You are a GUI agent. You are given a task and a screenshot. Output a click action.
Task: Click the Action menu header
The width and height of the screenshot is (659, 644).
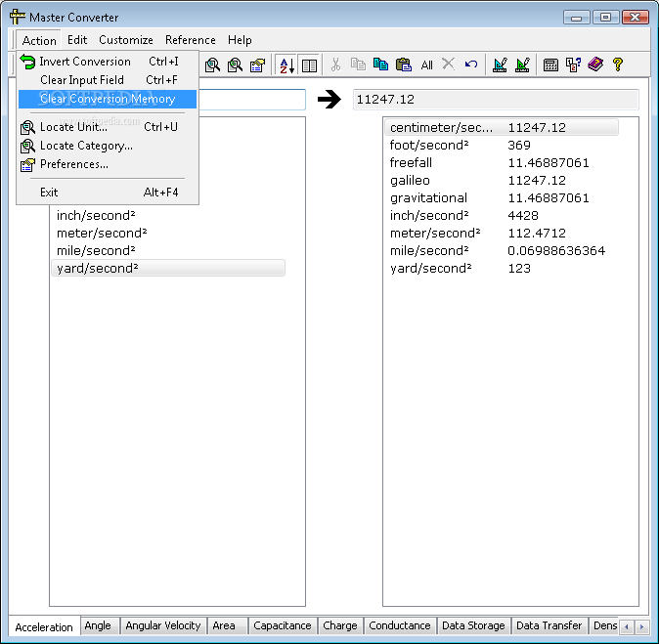click(39, 40)
